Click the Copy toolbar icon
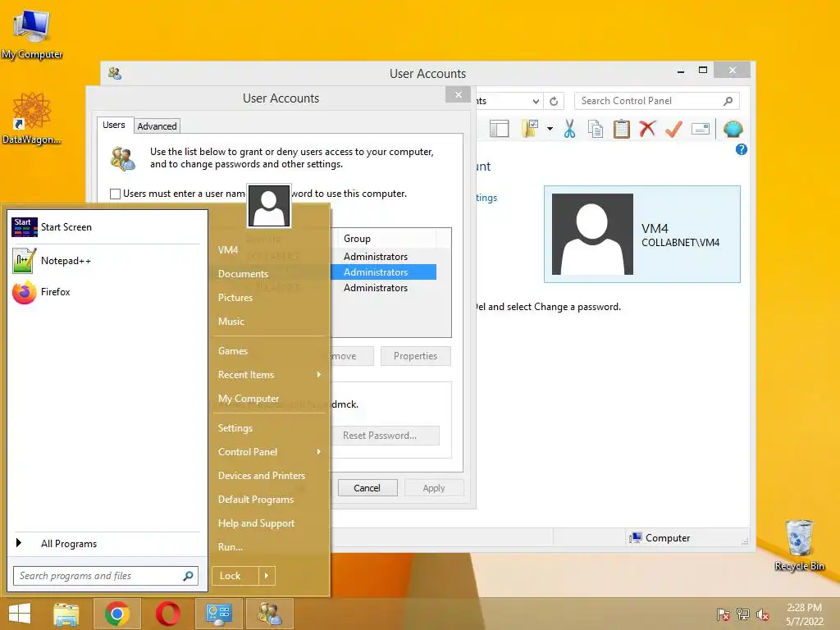This screenshot has height=630, width=840. [596, 129]
